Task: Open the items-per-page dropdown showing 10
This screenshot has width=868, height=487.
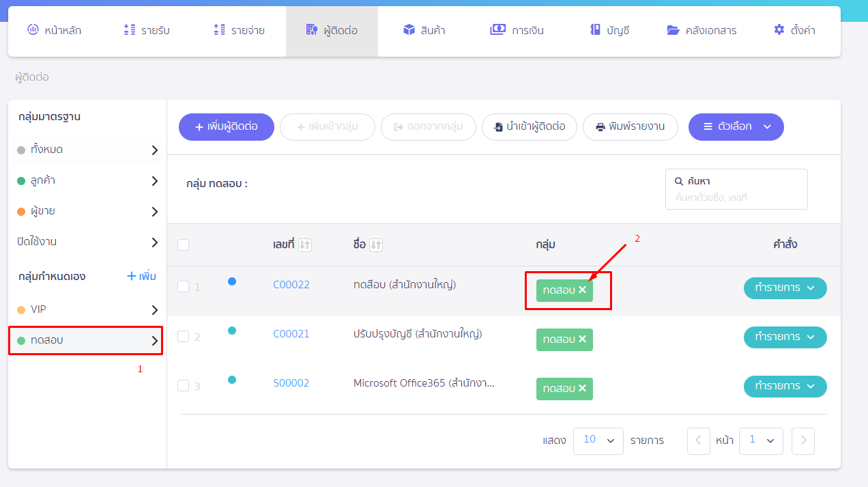Action: click(598, 441)
